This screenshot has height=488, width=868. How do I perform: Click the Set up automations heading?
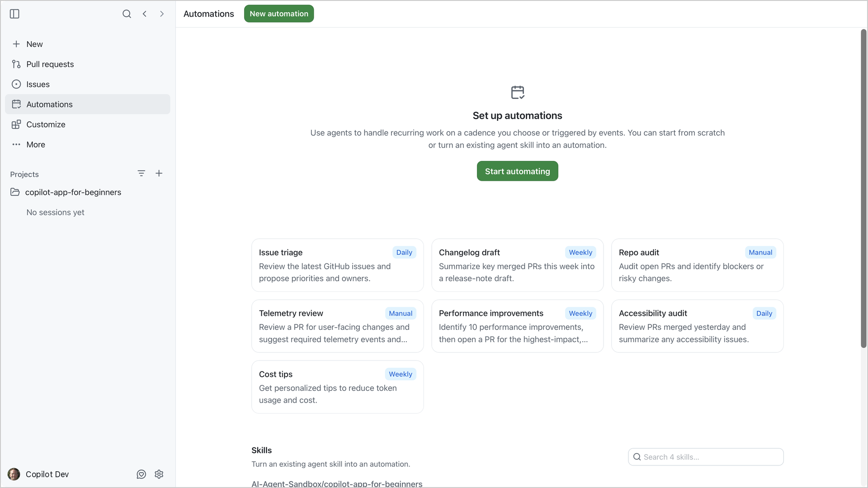[517, 116]
